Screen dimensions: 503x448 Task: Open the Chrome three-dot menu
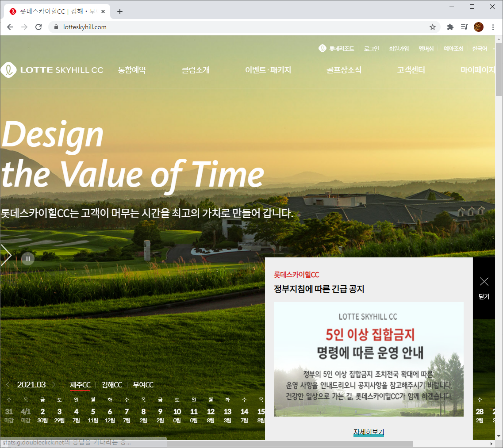(493, 27)
